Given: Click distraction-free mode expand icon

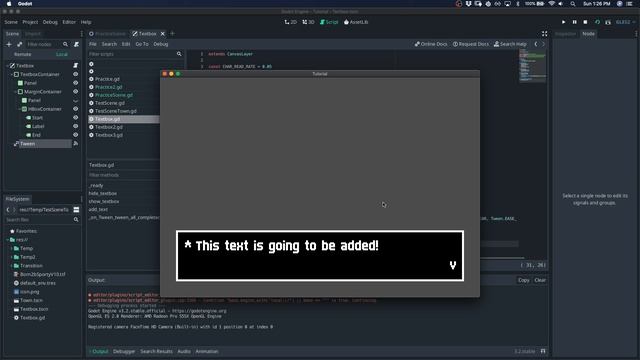Looking at the screenshot, I should (544, 34).
